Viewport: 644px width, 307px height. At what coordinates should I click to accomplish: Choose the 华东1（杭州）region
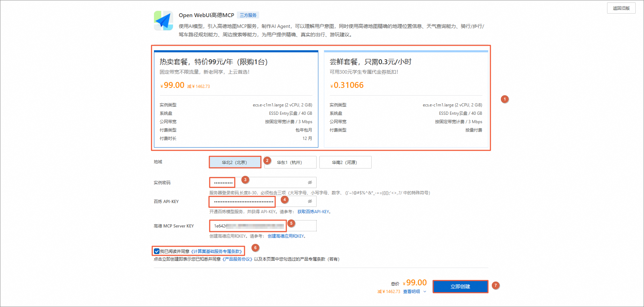pyautogui.click(x=290, y=162)
